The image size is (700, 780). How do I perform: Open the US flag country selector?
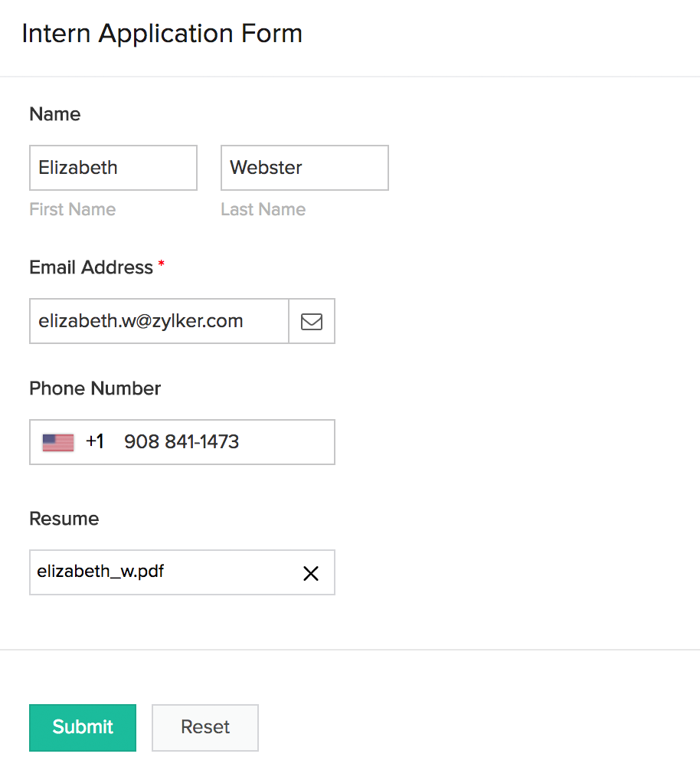click(58, 442)
